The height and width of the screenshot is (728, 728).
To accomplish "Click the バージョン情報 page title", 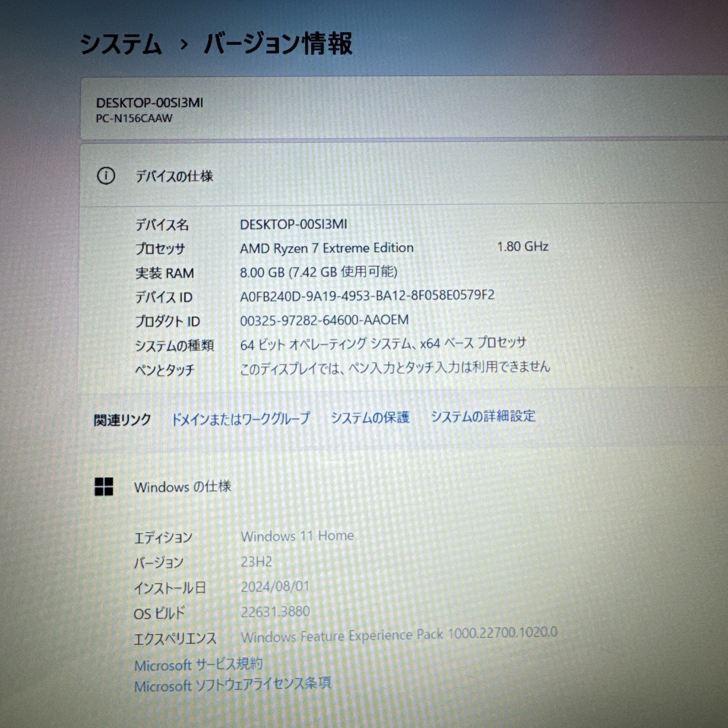I will (x=278, y=44).
